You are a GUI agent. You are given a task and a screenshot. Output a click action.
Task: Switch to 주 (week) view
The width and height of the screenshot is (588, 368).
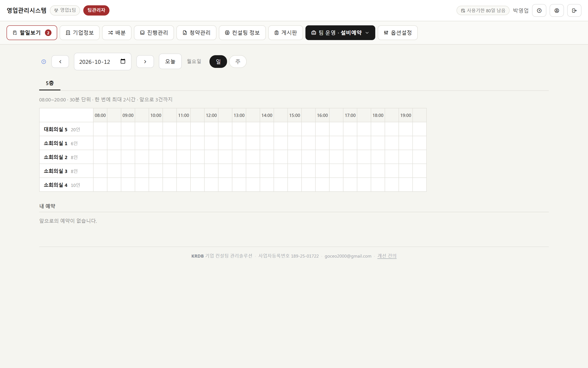pos(238,62)
